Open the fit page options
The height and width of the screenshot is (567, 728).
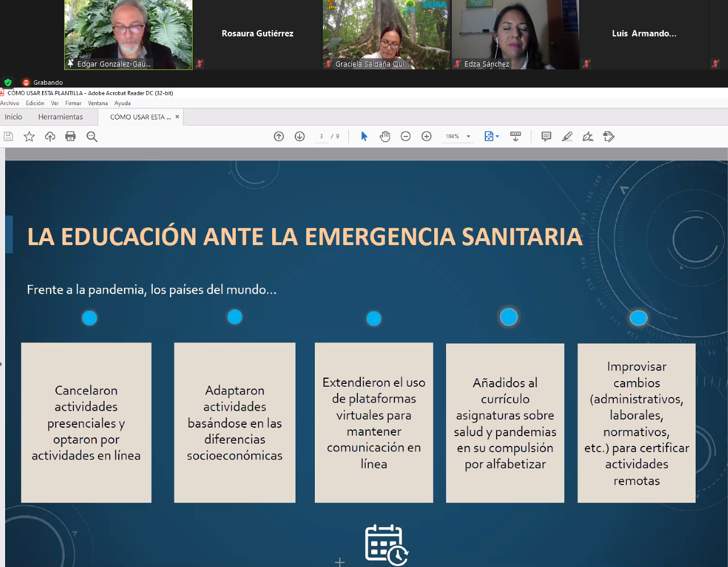(x=491, y=136)
